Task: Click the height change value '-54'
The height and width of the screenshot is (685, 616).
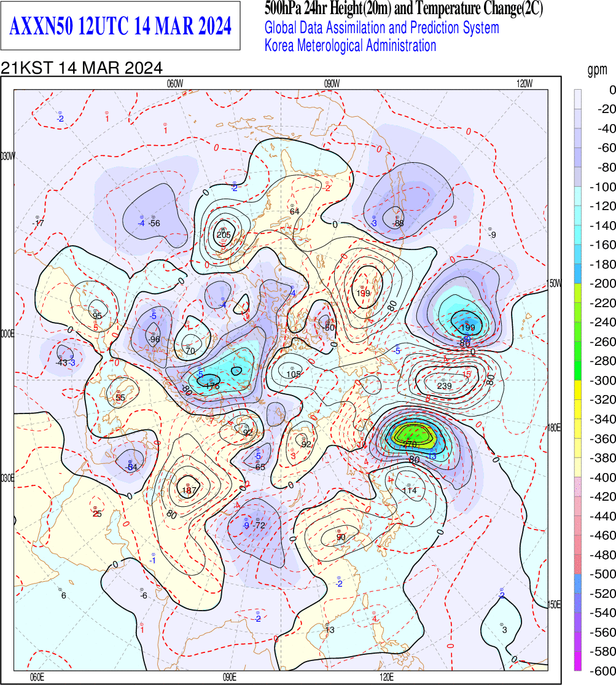Action: coord(131,468)
